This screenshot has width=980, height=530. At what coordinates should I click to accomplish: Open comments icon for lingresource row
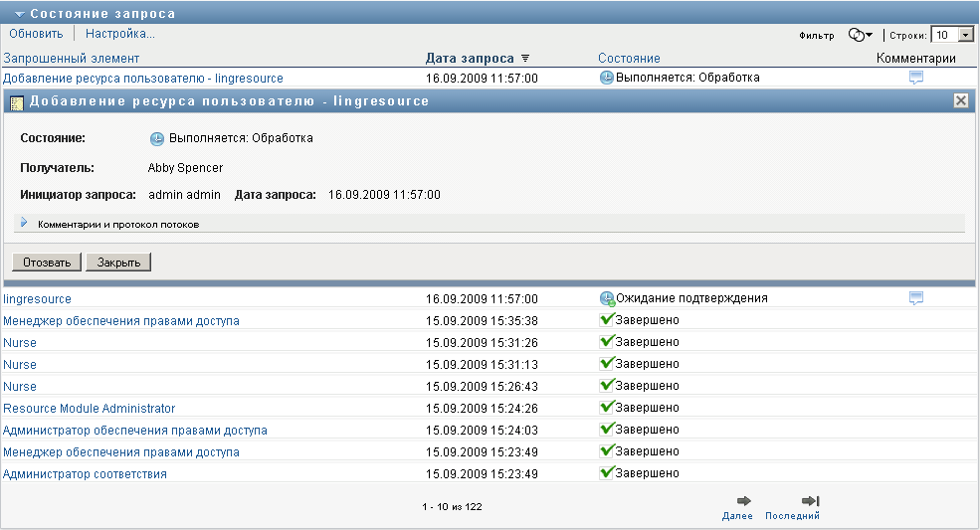pos(916,298)
